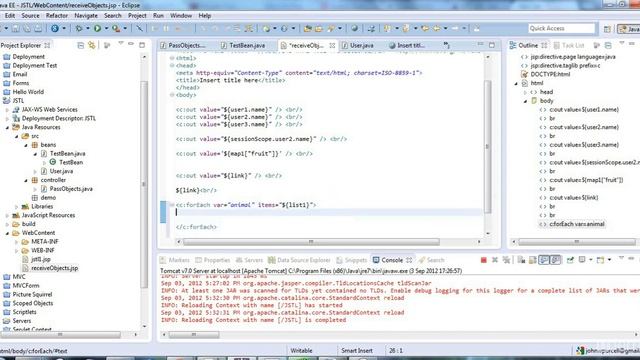The width and height of the screenshot is (640, 360).
Task: Click Remove All Terminated Launches icon
Action: pyautogui.click(x=506, y=260)
